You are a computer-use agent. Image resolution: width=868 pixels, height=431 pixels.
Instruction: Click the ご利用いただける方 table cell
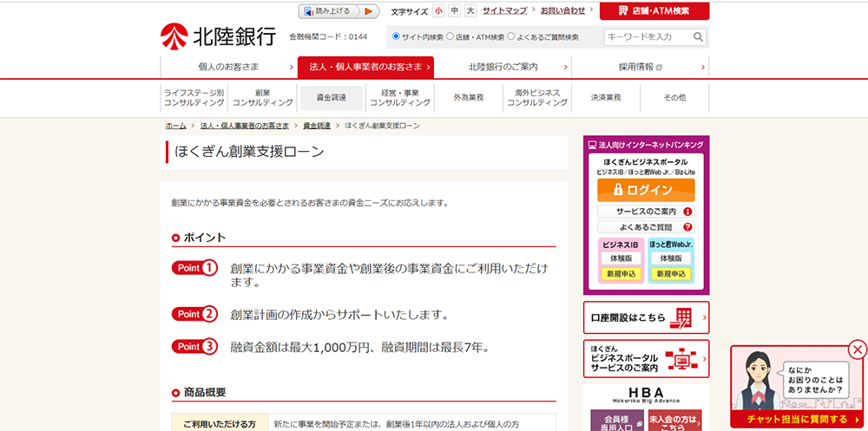click(220, 424)
